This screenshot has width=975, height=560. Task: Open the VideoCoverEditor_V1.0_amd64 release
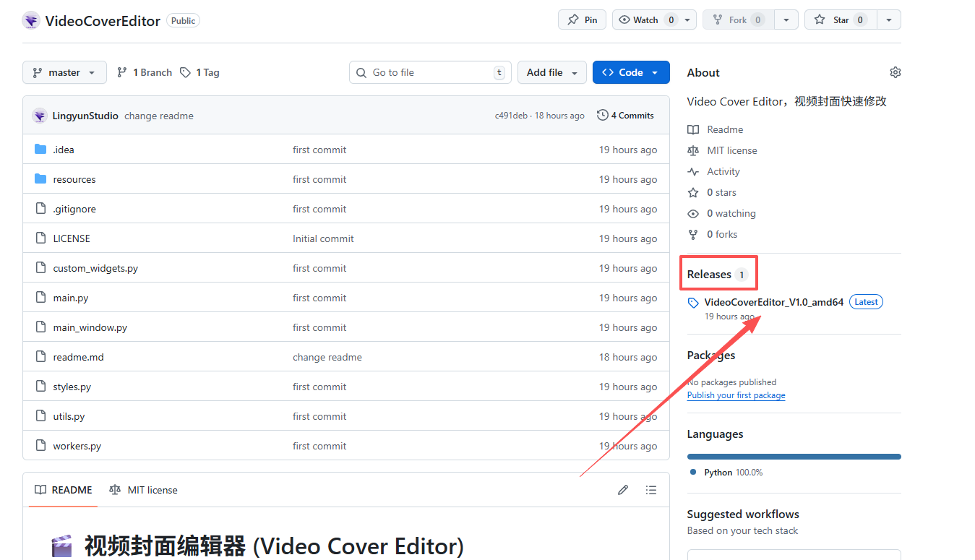(774, 302)
